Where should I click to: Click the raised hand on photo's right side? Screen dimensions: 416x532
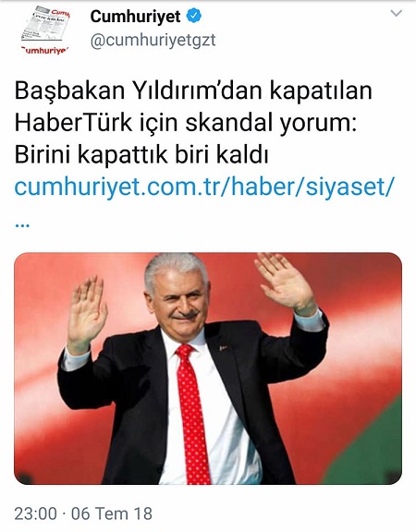coord(287,283)
